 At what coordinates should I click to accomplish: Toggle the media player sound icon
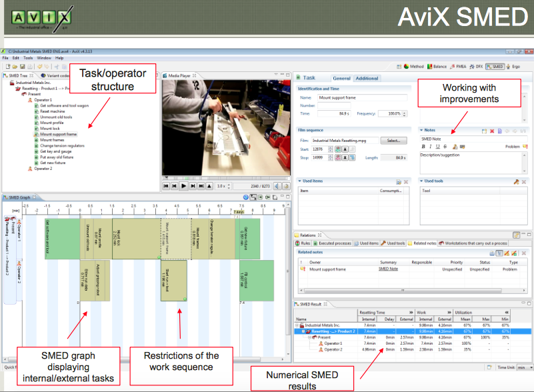[277, 186]
